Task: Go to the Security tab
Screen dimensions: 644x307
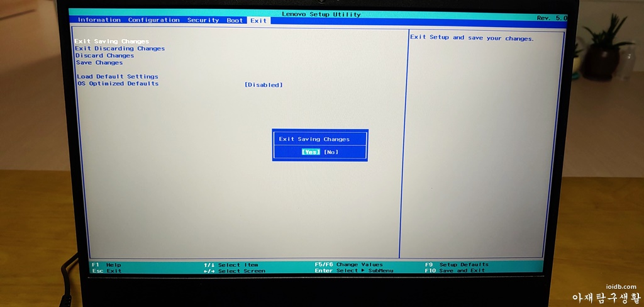Action: coord(203,20)
